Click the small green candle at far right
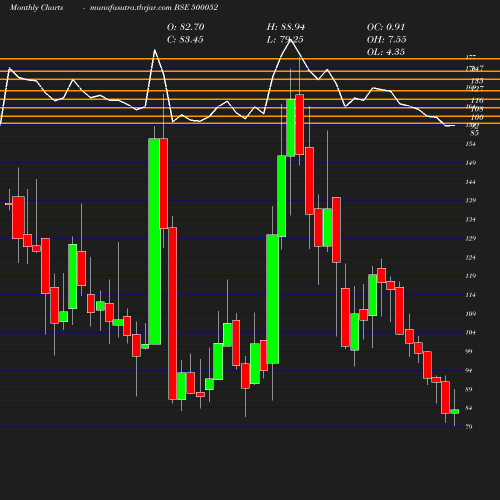The image size is (500, 500). coord(455,411)
